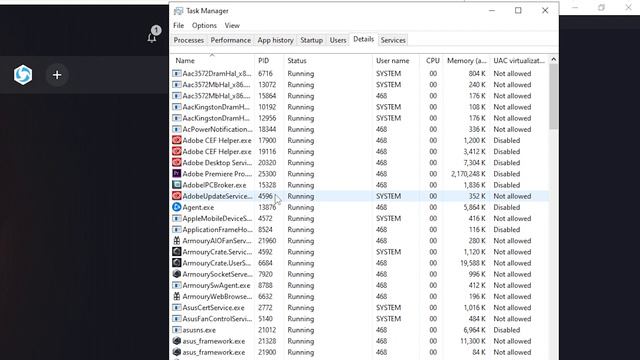This screenshot has width=640, height=360.
Task: Click memory value 19,588 K
Action: pos(473,263)
